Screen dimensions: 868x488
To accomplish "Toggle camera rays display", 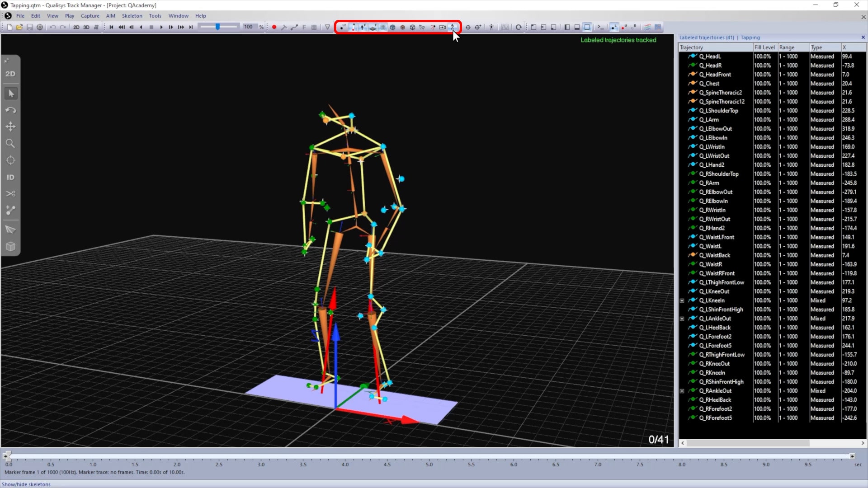I will 433,27.
